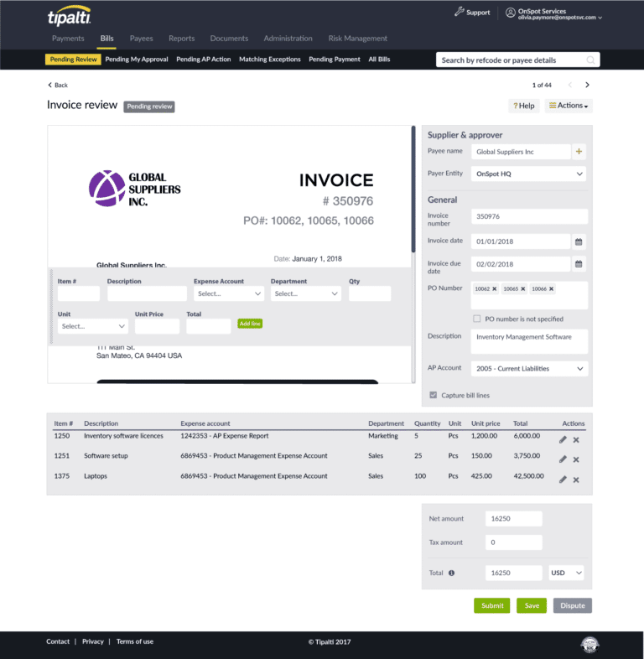Viewport: 644px width, 659px height.
Task: Toggle the Capture bill lines checkbox
Action: 433,395
